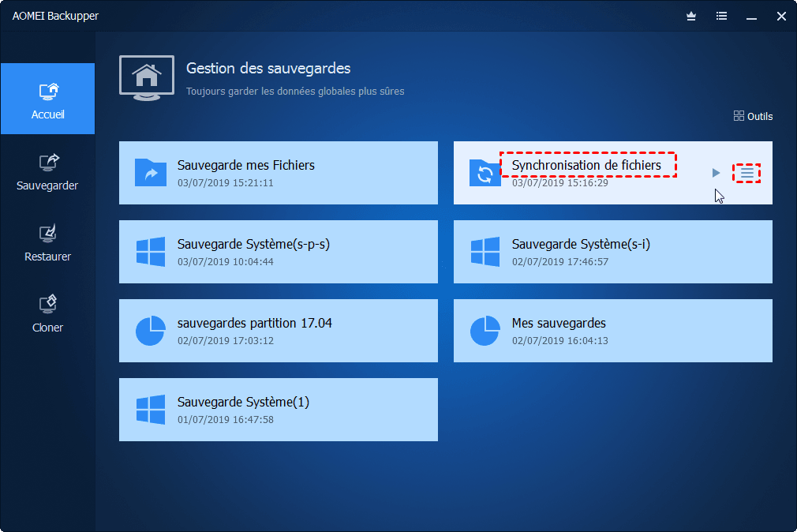Run Synchronisation de fichiers play arrow
The height and width of the screenshot is (532, 797).
click(717, 173)
